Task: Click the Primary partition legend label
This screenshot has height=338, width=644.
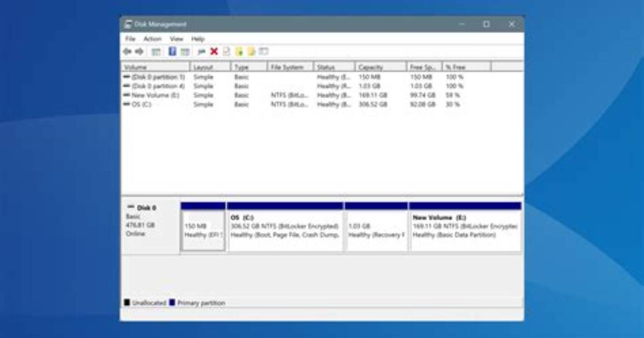Action: click(201, 302)
